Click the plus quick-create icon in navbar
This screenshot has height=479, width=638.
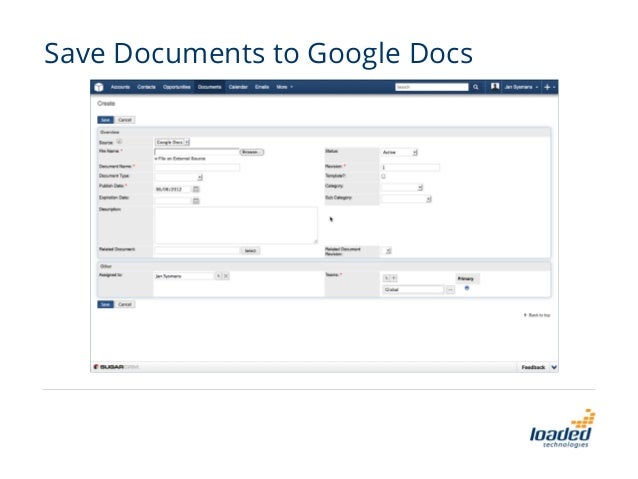547,87
